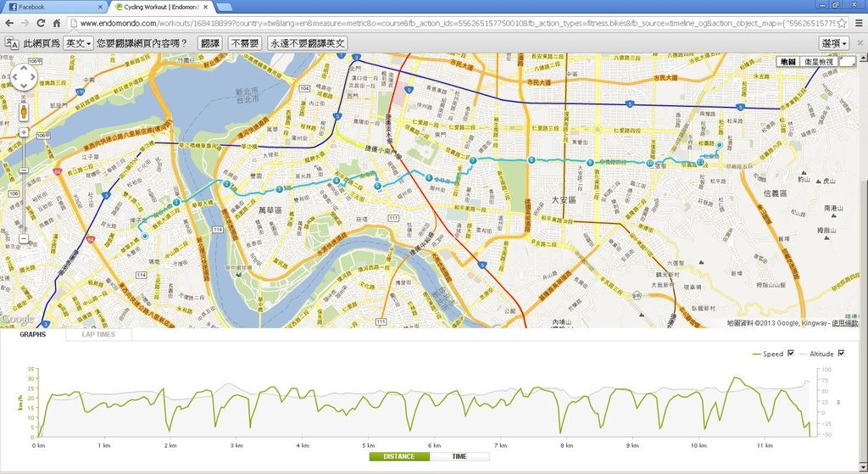The width and height of the screenshot is (868, 474).
Task: Click the Street View pegman icon
Action: [23, 111]
